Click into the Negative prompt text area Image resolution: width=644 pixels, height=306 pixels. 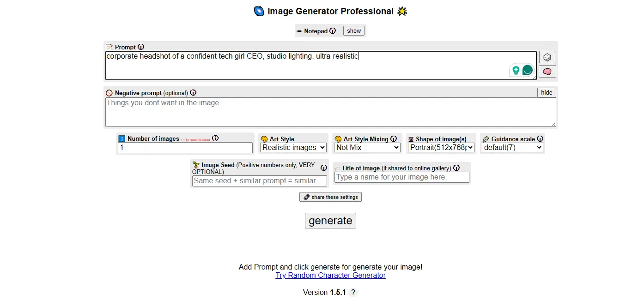tap(330, 112)
